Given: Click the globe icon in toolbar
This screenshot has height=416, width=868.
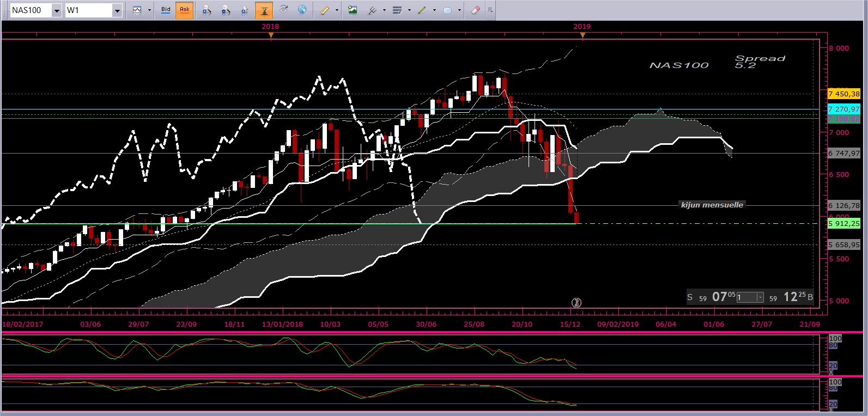Looking at the screenshot, I should 302,10.
